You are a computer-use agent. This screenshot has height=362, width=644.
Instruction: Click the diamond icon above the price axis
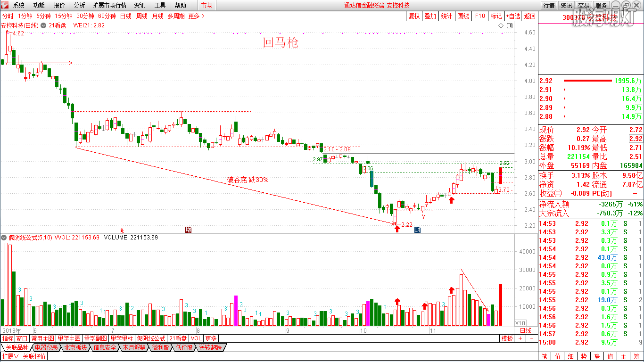coord(501,25)
